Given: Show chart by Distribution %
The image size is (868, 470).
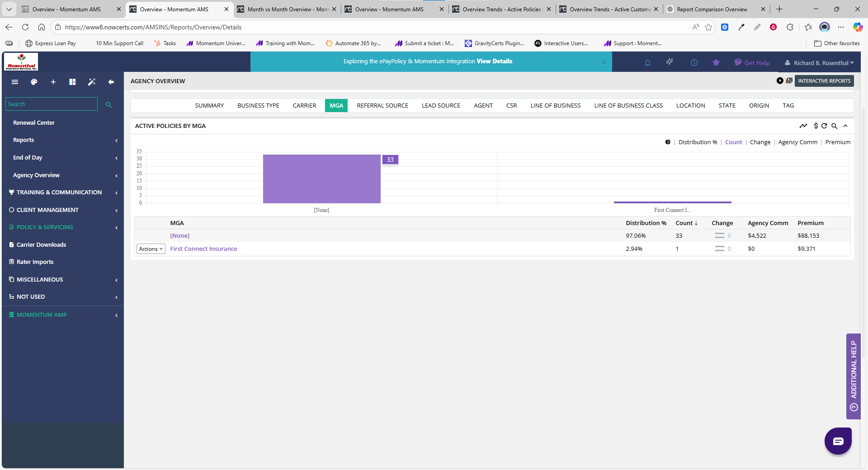Looking at the screenshot, I should [698, 142].
